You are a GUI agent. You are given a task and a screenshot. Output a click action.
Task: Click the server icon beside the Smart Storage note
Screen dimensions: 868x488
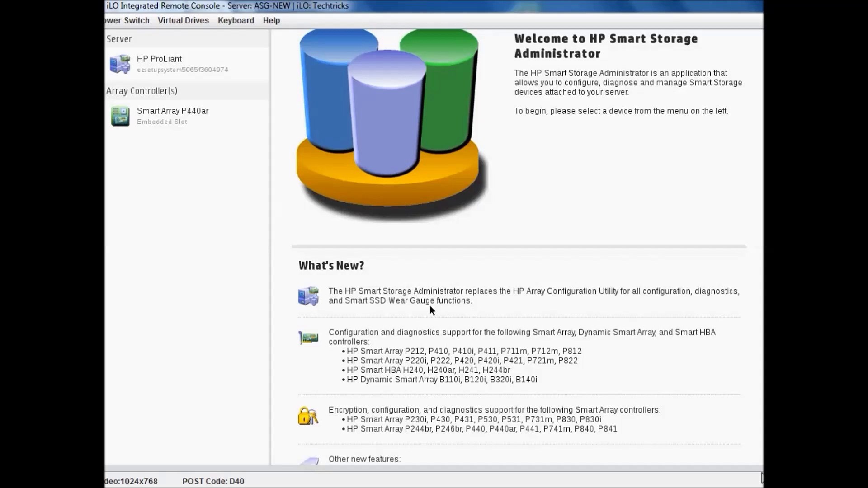tap(309, 296)
